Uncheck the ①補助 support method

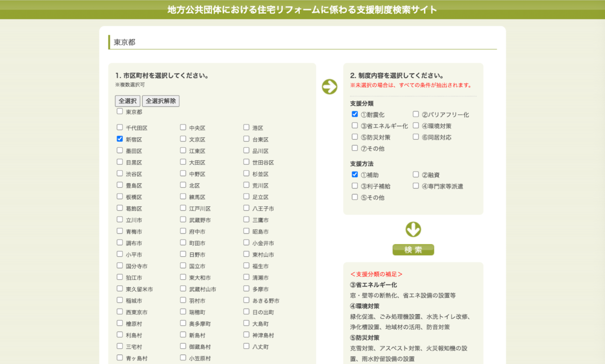point(354,174)
